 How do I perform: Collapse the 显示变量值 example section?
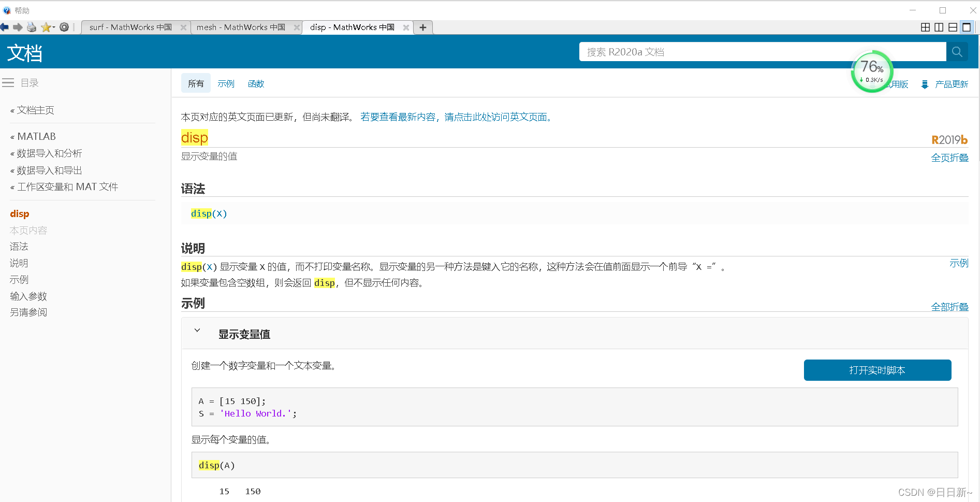197,331
